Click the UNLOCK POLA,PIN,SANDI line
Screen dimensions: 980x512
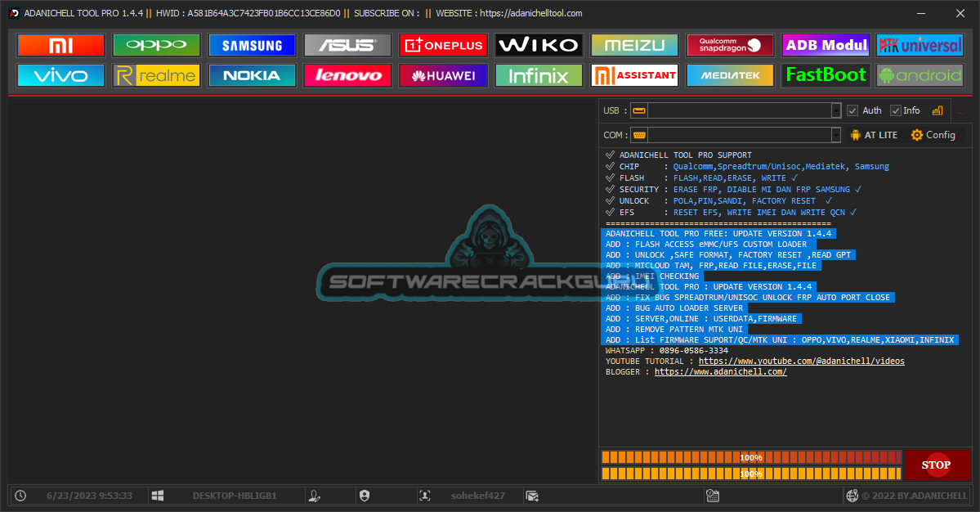(718, 200)
